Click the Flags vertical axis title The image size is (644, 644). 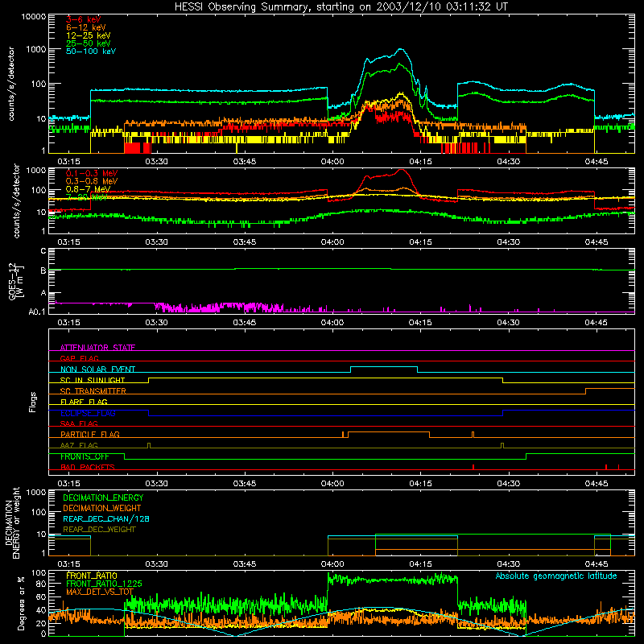click(32, 402)
